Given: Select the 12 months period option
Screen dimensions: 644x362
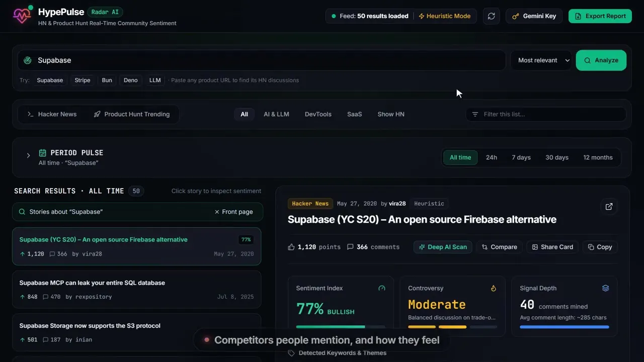Looking at the screenshot, I should click(598, 157).
